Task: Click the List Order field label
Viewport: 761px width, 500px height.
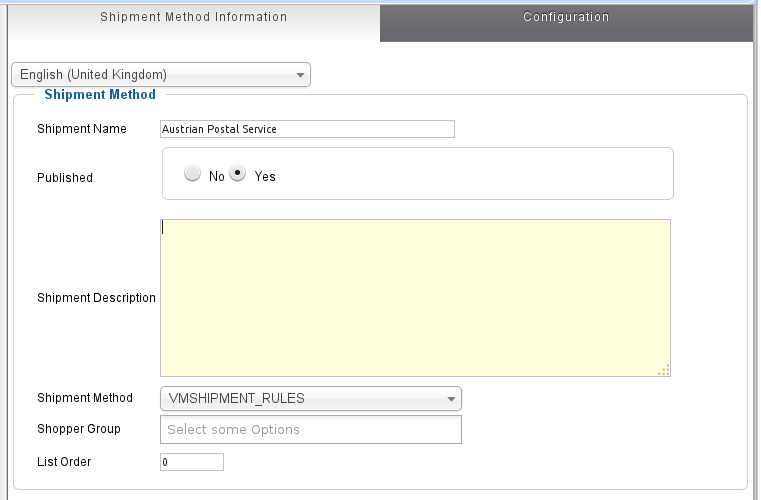Action: pos(64,462)
